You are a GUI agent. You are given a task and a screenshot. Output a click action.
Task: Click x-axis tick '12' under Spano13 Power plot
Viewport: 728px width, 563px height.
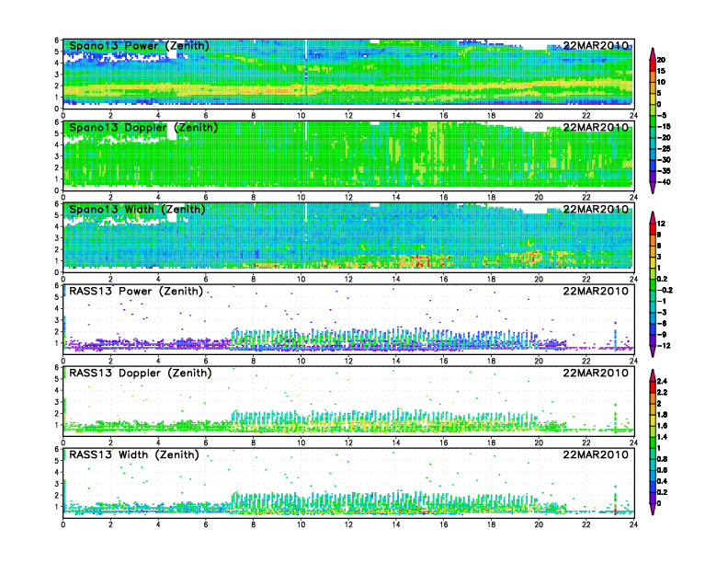point(348,116)
